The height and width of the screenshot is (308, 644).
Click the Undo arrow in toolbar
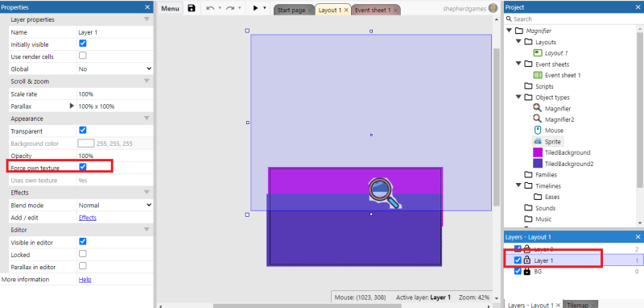click(x=210, y=8)
